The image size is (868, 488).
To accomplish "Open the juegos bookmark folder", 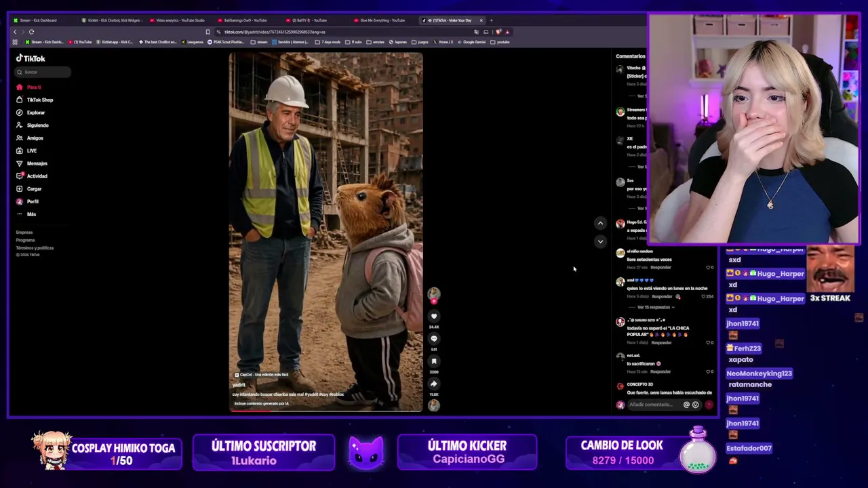I will point(420,42).
